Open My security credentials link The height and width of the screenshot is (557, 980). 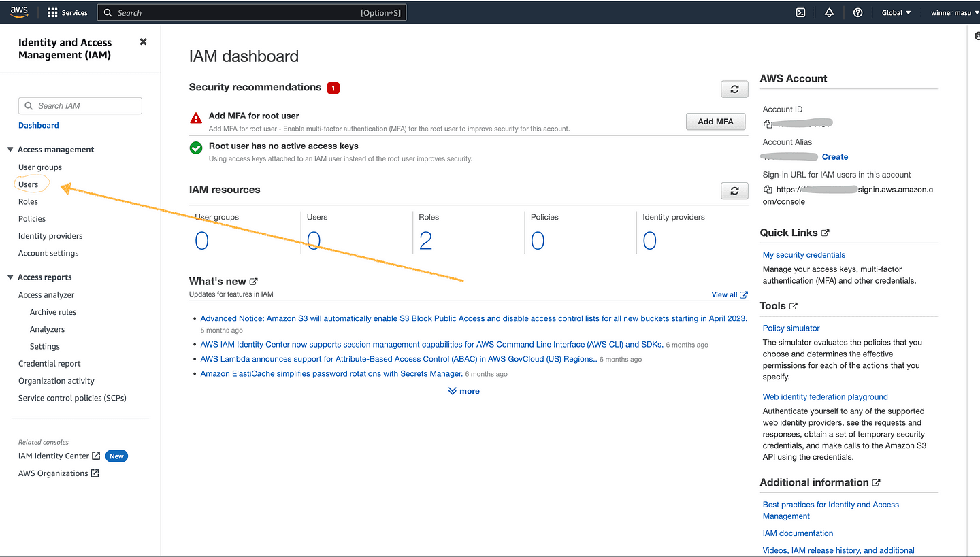[x=804, y=255]
